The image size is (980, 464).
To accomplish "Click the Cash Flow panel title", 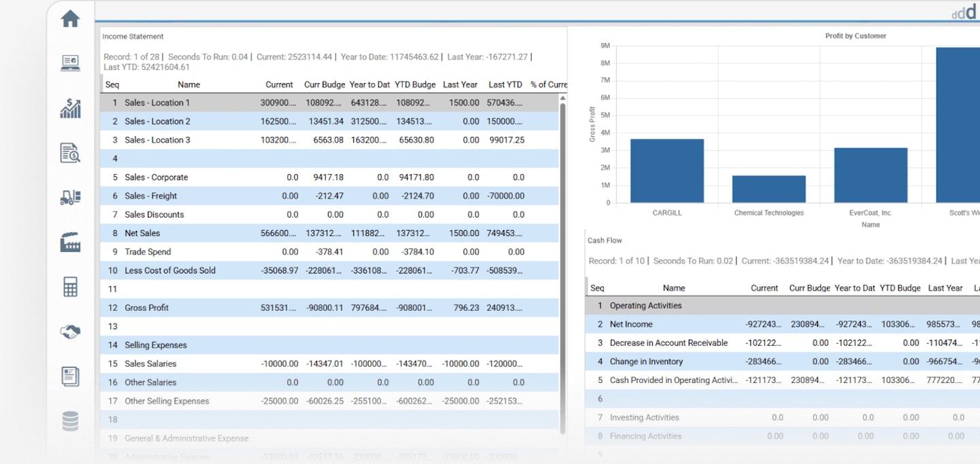I will pyautogui.click(x=604, y=240).
